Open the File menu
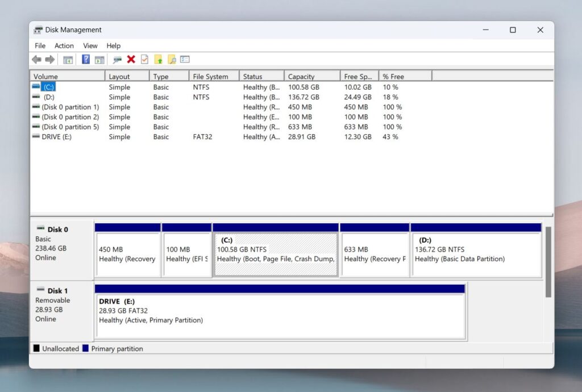This screenshot has height=392, width=582. tap(39, 45)
